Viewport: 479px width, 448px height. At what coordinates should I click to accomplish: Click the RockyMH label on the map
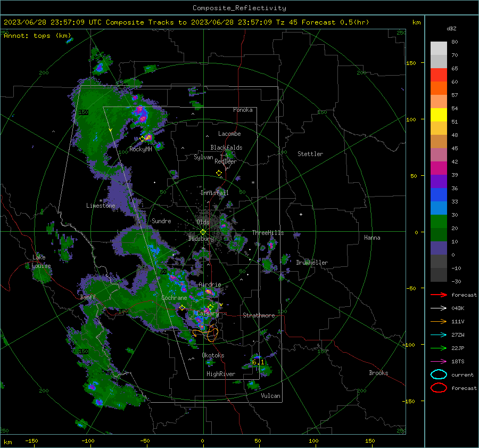click(141, 149)
